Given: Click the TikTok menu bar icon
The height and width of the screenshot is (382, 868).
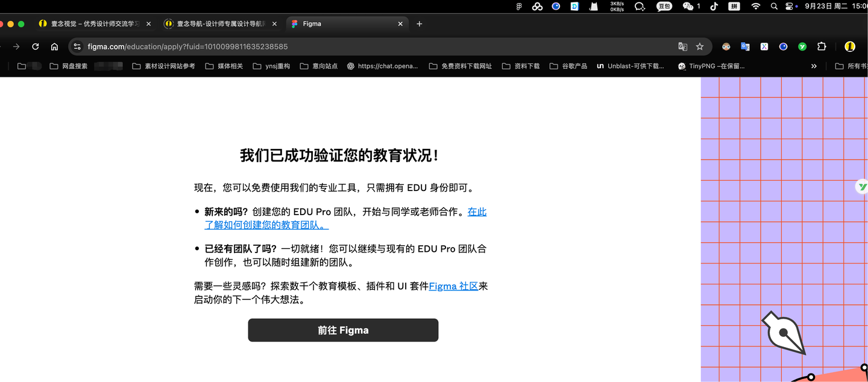Looking at the screenshot, I should 714,6.
